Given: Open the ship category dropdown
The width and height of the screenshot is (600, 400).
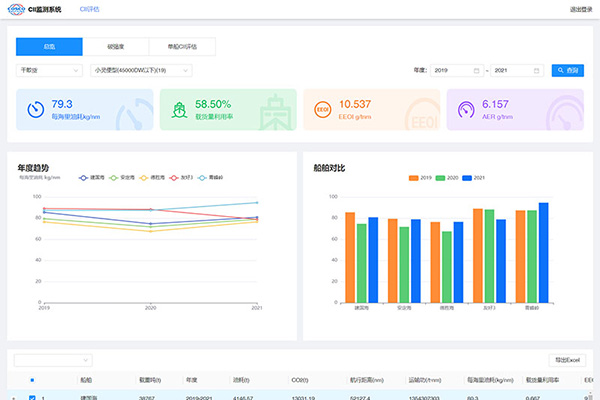Looking at the screenshot, I should [49, 70].
